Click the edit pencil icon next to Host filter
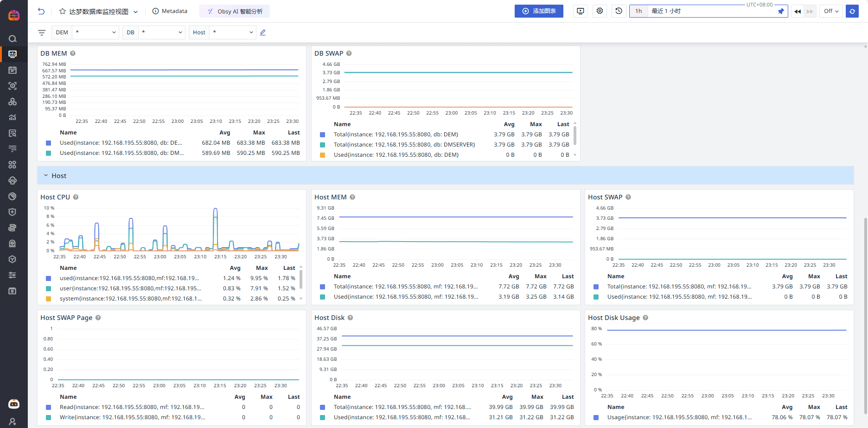The image size is (868, 428). pyautogui.click(x=263, y=32)
